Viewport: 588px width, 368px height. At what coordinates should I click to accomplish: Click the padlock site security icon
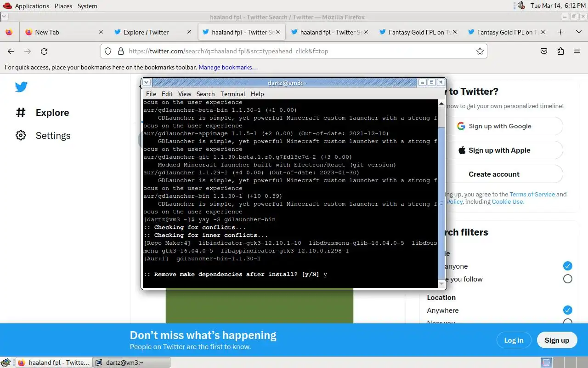click(121, 51)
